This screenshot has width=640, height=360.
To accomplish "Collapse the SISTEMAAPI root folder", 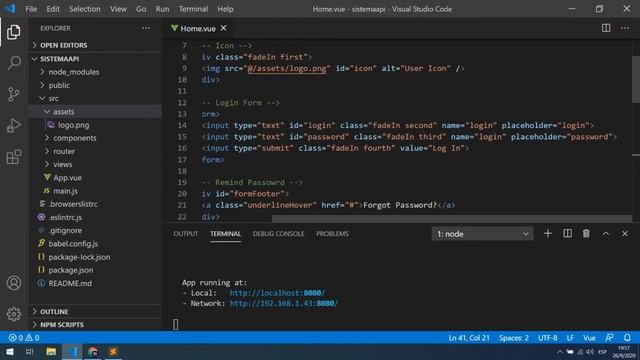I will 96,59.
